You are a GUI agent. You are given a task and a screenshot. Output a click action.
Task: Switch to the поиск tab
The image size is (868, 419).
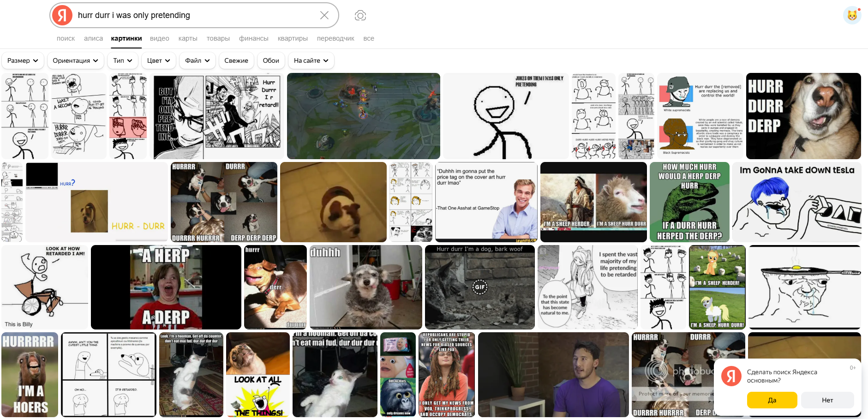tap(66, 38)
